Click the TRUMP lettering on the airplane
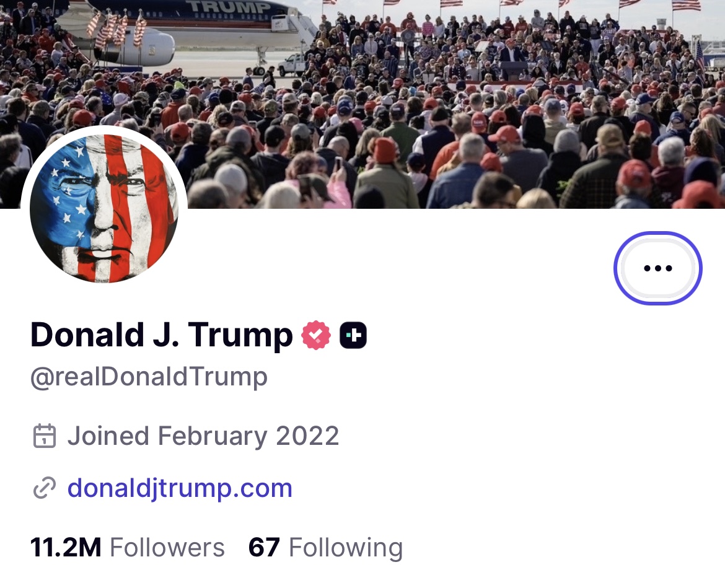 [x=231, y=7]
